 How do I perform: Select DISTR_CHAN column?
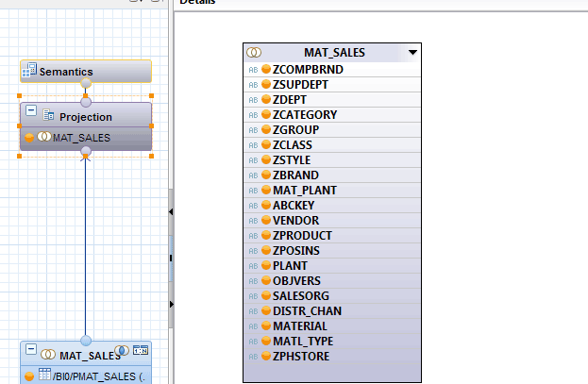click(332, 310)
